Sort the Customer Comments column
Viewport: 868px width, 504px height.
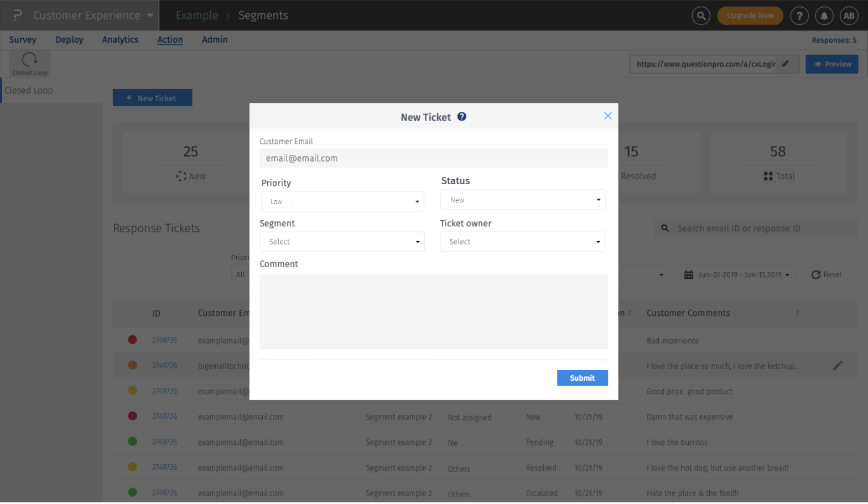(x=797, y=313)
